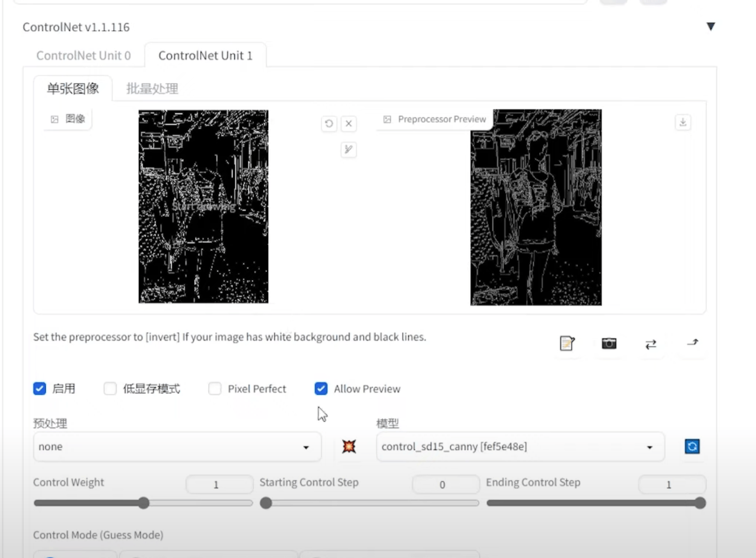Click the Control Weight value field
This screenshot has width=756, height=558.
(219, 484)
